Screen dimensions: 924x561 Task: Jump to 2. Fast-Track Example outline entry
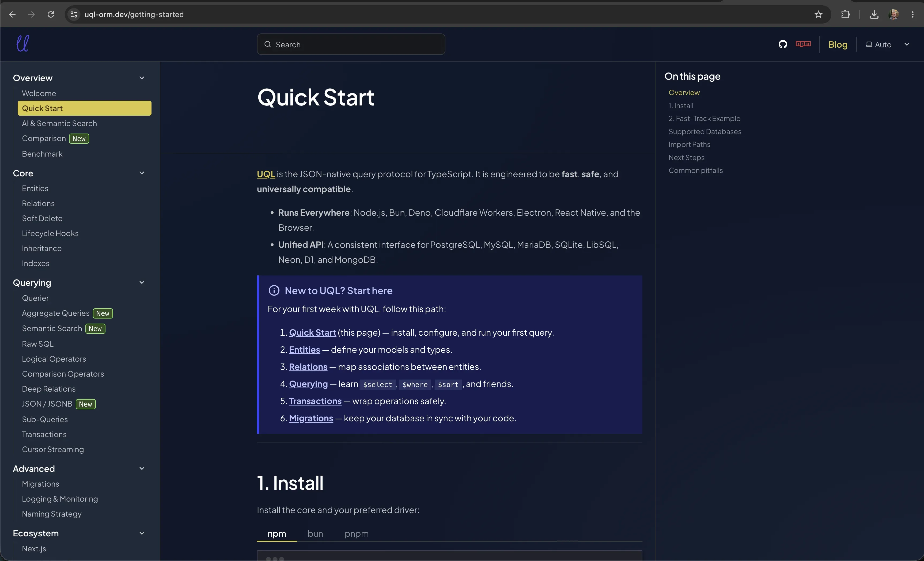pos(704,119)
